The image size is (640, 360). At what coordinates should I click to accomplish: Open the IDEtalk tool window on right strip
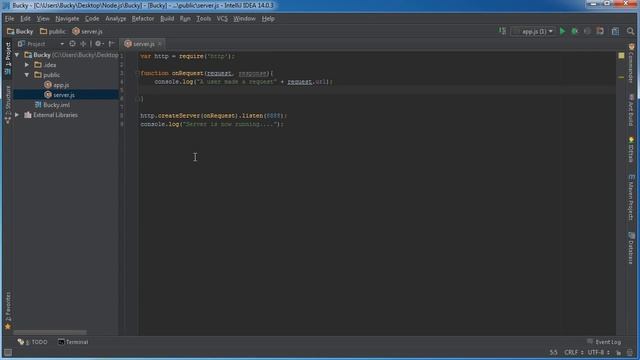631,150
